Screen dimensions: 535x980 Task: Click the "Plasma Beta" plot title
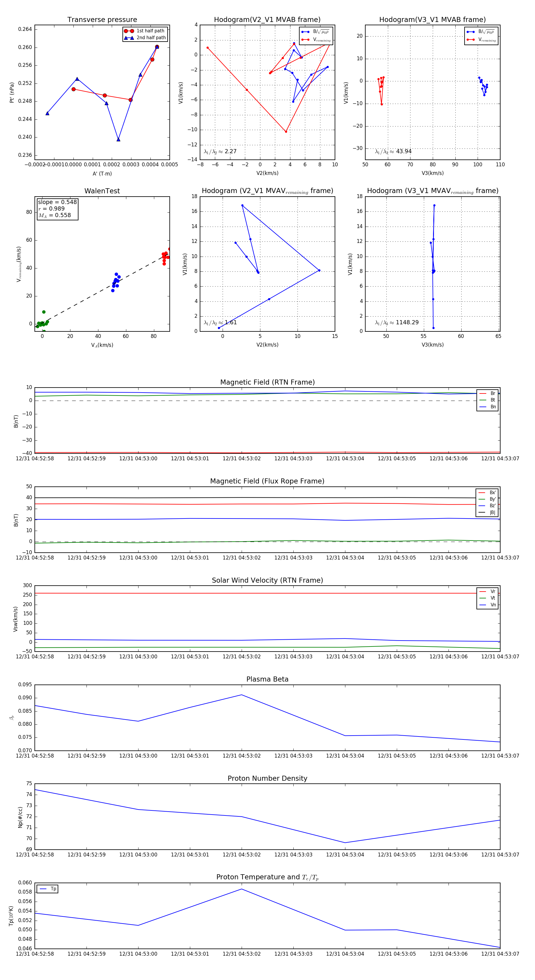(x=267, y=679)
